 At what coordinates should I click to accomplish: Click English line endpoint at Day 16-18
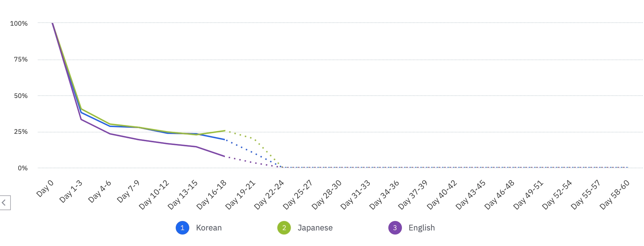tap(225, 156)
